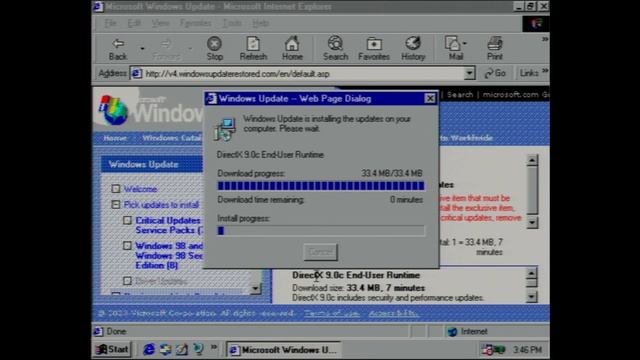This screenshot has width=640, height=360.
Task: Expand the Links bar chevron
Action: tap(545, 72)
